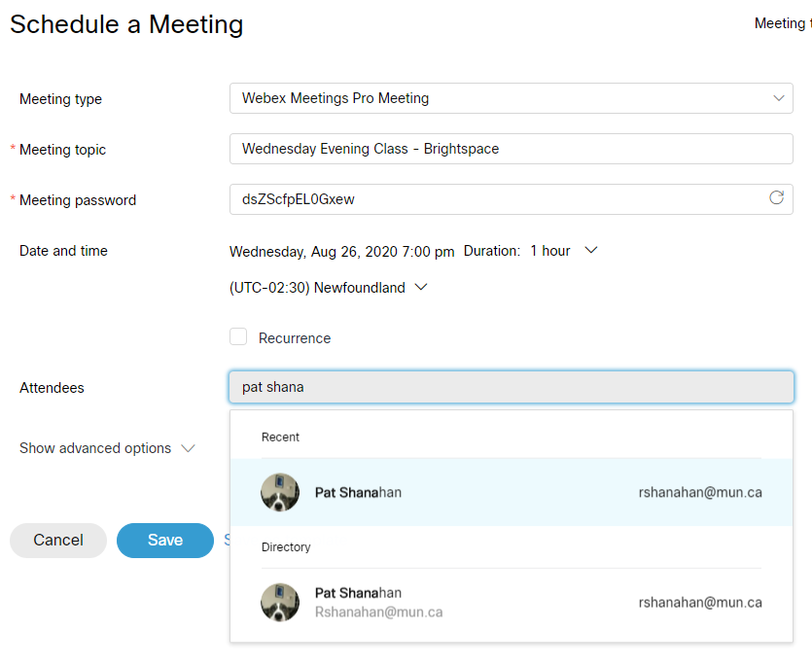Image resolution: width=812 pixels, height=667 pixels.
Task: Open the Meeting type dropdown
Action: [x=512, y=98]
